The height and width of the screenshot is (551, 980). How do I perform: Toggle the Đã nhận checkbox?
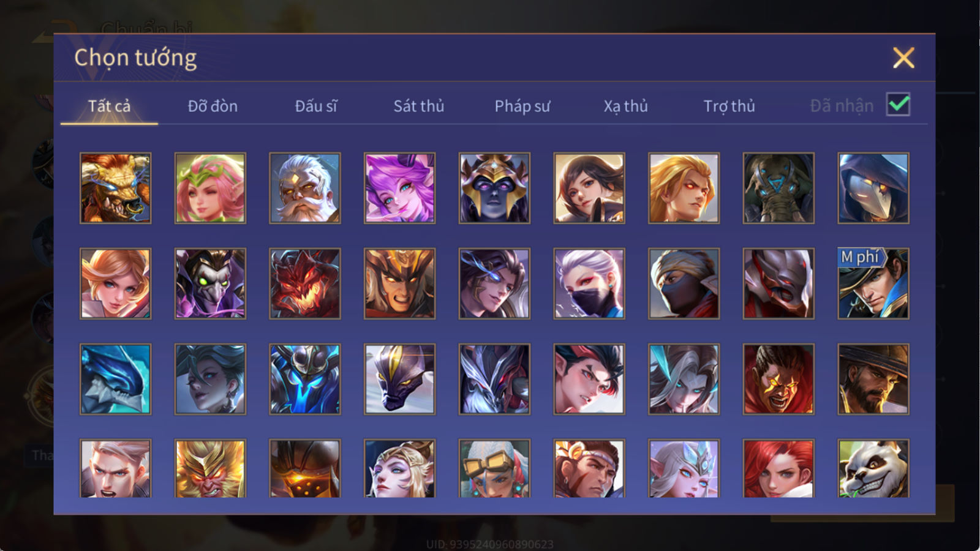coord(899,105)
